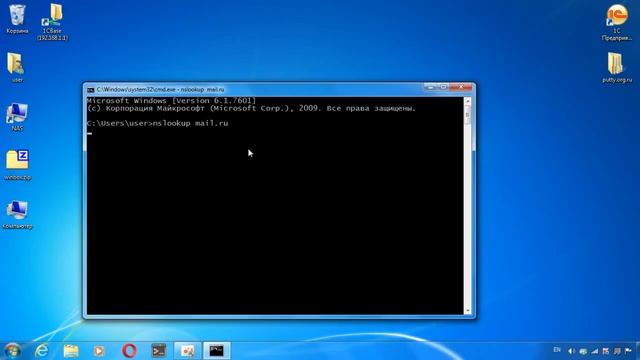Select the user folder on desktop
The width and height of the screenshot is (640, 360).
17,67
